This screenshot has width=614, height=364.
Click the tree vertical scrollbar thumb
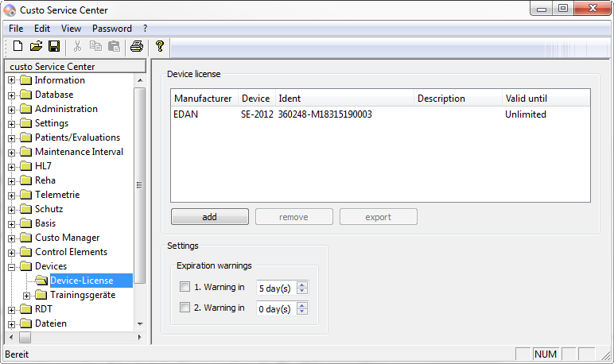point(139,184)
